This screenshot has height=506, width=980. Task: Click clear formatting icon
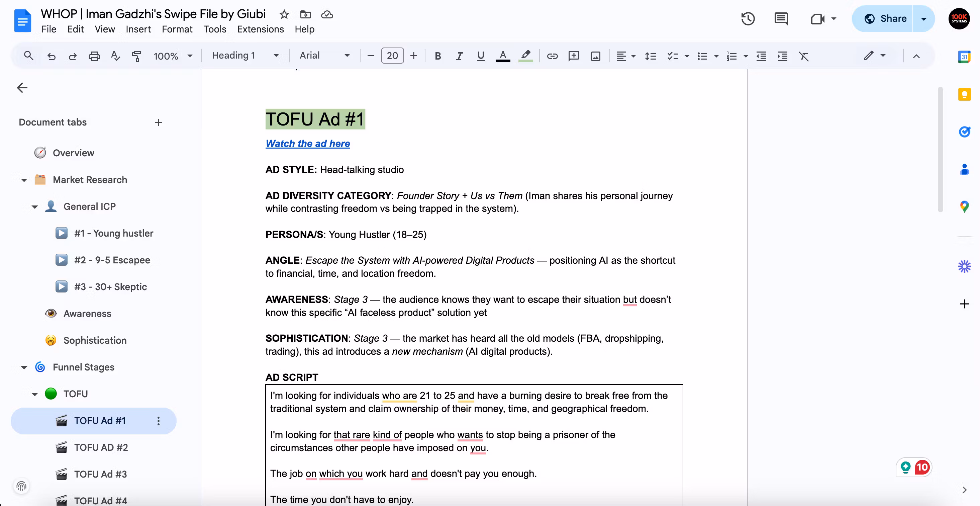tap(803, 56)
